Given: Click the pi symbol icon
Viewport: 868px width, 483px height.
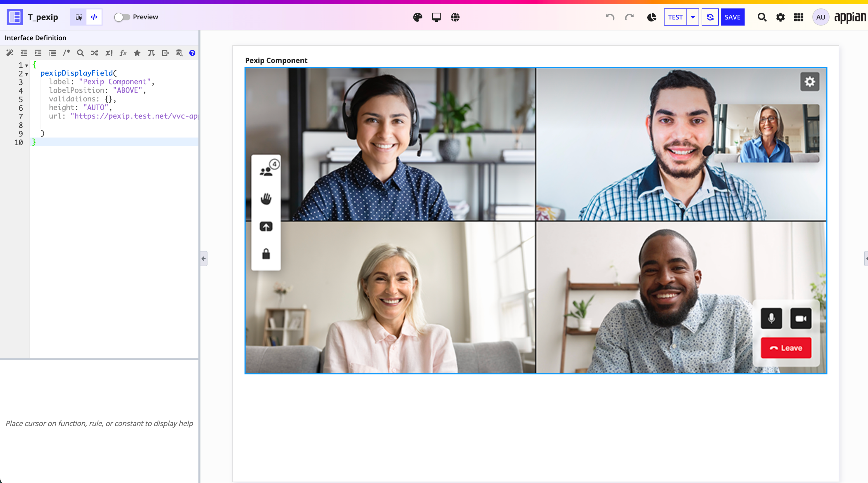Looking at the screenshot, I should pyautogui.click(x=151, y=53).
